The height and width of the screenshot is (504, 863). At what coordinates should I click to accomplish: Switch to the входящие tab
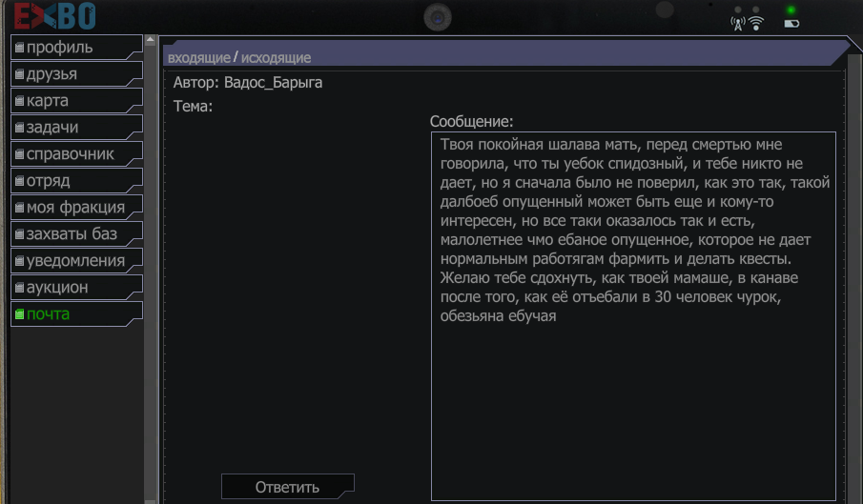point(198,58)
